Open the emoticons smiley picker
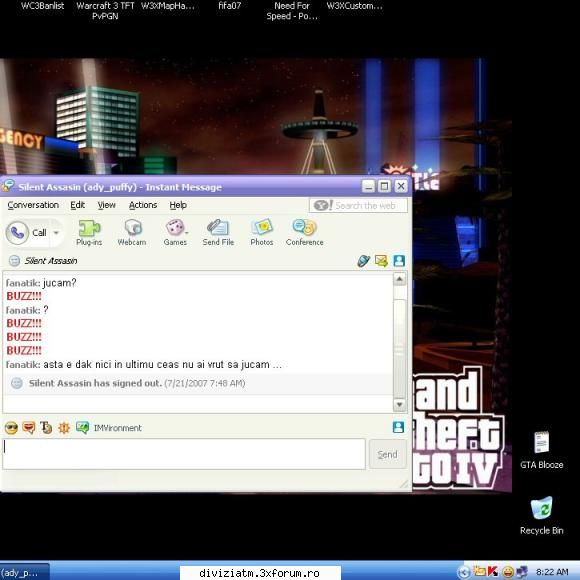Screen dimensions: 580x580 (11, 428)
